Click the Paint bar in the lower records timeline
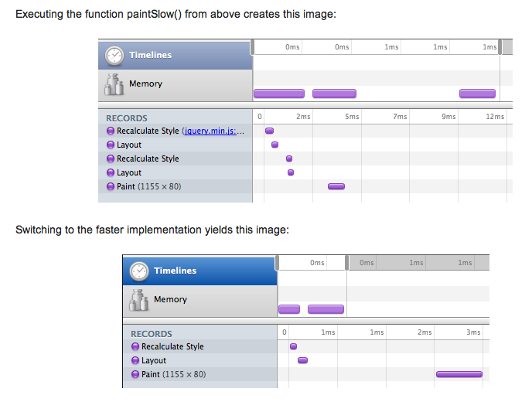532x402 pixels. (x=459, y=374)
